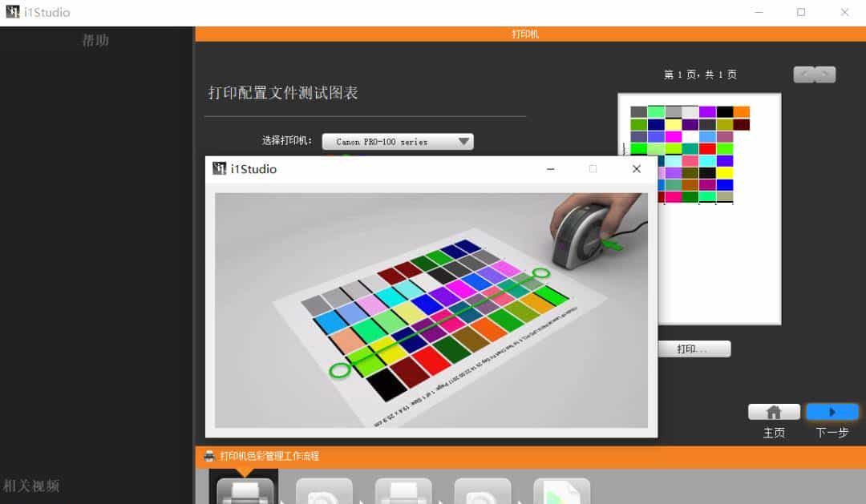Jump to the fourth workflow step icon

tap(483, 491)
